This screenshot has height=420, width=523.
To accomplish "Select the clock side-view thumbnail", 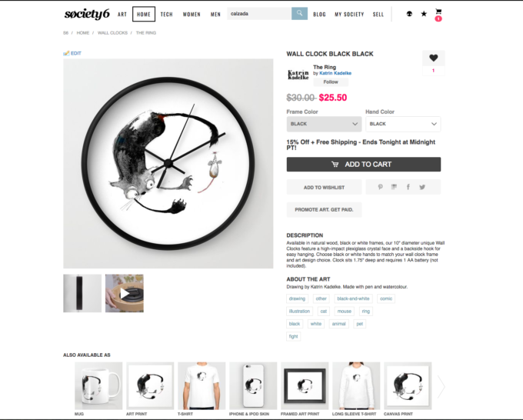I will point(82,293).
